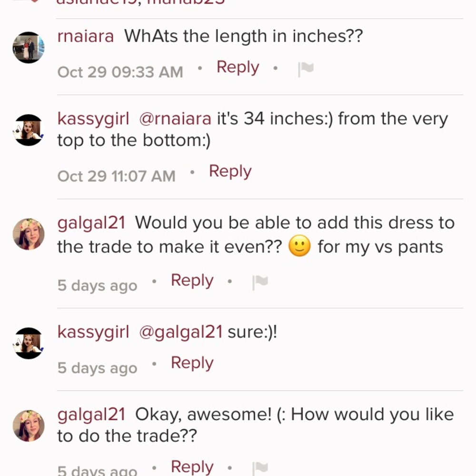This screenshot has width=476, height=476.
Task: Click the '5 days ago' timestamp on trade comment
Action: click(97, 285)
